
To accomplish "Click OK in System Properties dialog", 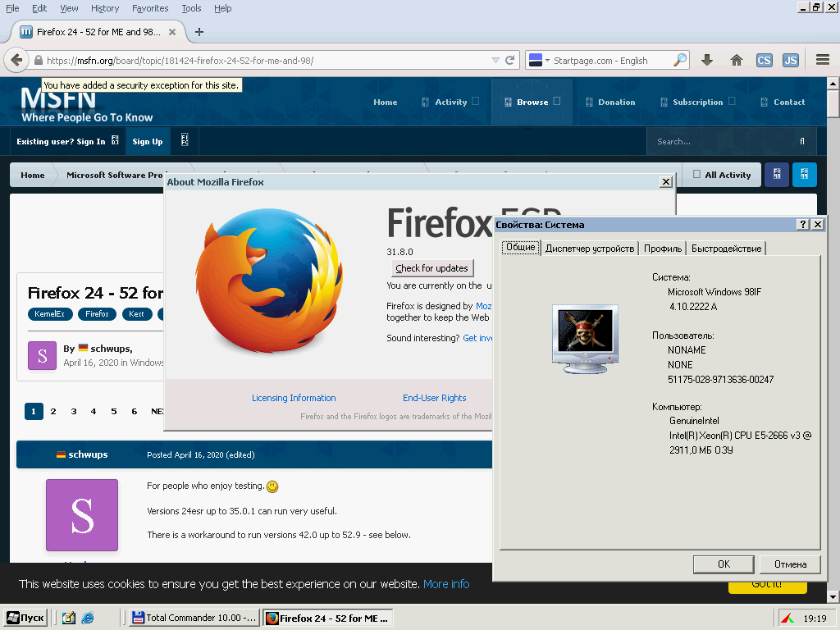I will pos(724,564).
